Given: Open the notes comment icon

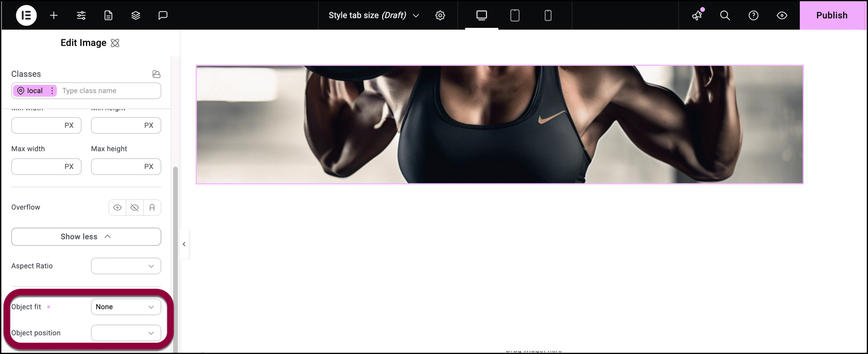Looking at the screenshot, I should tap(163, 15).
